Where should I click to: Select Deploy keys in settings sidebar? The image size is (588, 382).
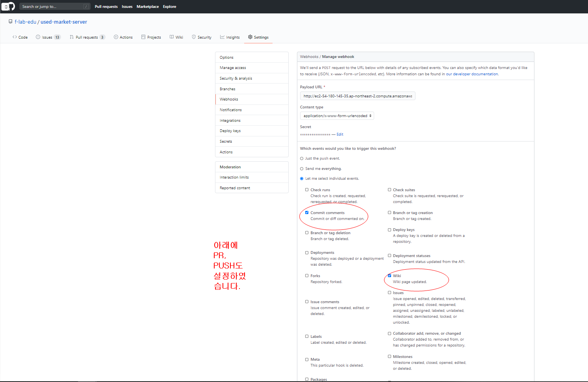point(252,131)
